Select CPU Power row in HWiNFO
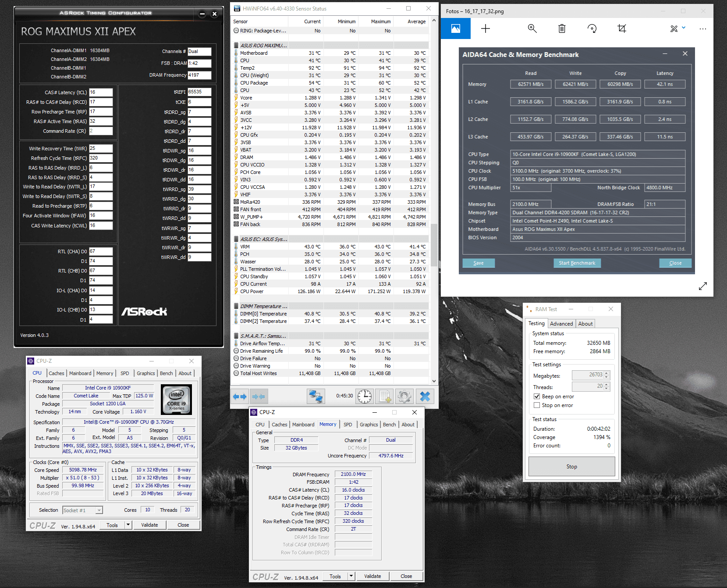Viewport: 727px width, 588px height. 331,291
